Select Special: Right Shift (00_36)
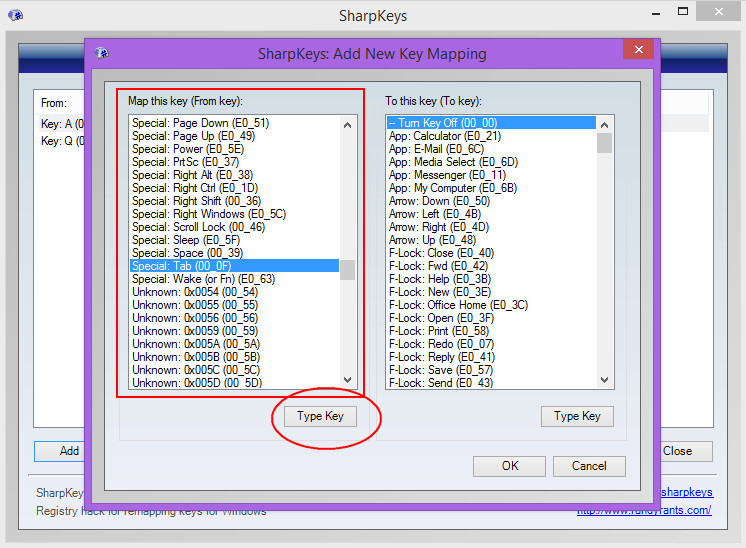This screenshot has height=548, width=746. [234, 201]
